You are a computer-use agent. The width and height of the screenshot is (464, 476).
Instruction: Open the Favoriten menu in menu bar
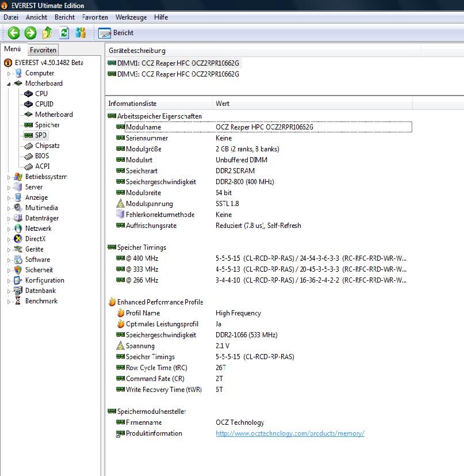(x=95, y=17)
